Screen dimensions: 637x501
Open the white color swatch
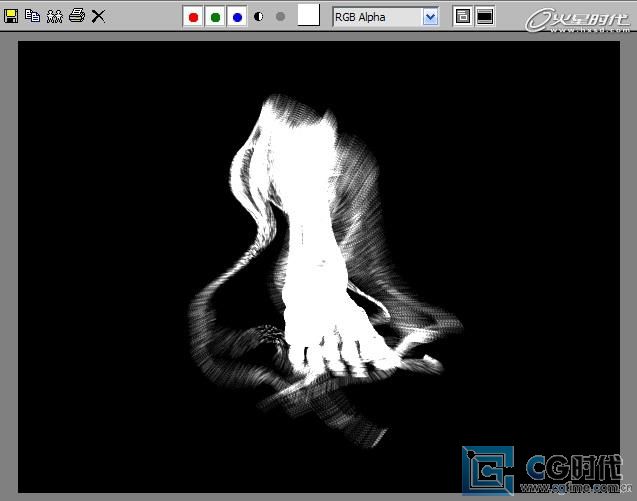309,15
